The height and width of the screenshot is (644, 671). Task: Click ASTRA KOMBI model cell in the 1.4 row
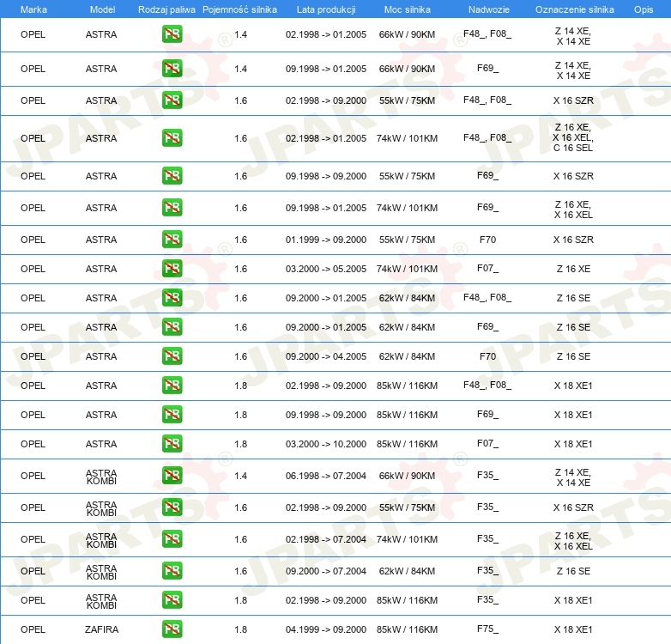(x=101, y=477)
